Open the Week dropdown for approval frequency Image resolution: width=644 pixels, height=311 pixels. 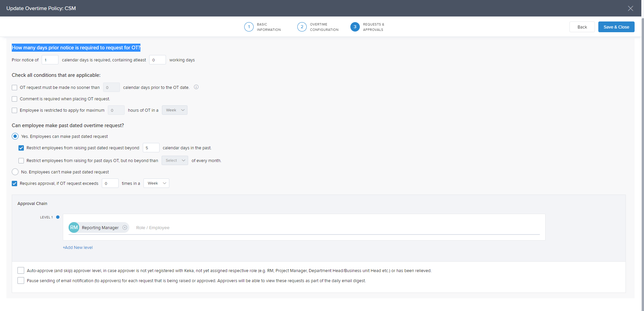tap(156, 184)
